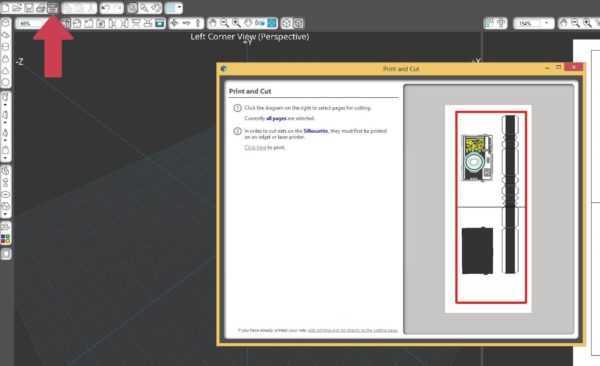Viewport: 600px width, 366px height.
Task: Click the home icon in the 2D view toolbar
Action: tap(564, 23)
